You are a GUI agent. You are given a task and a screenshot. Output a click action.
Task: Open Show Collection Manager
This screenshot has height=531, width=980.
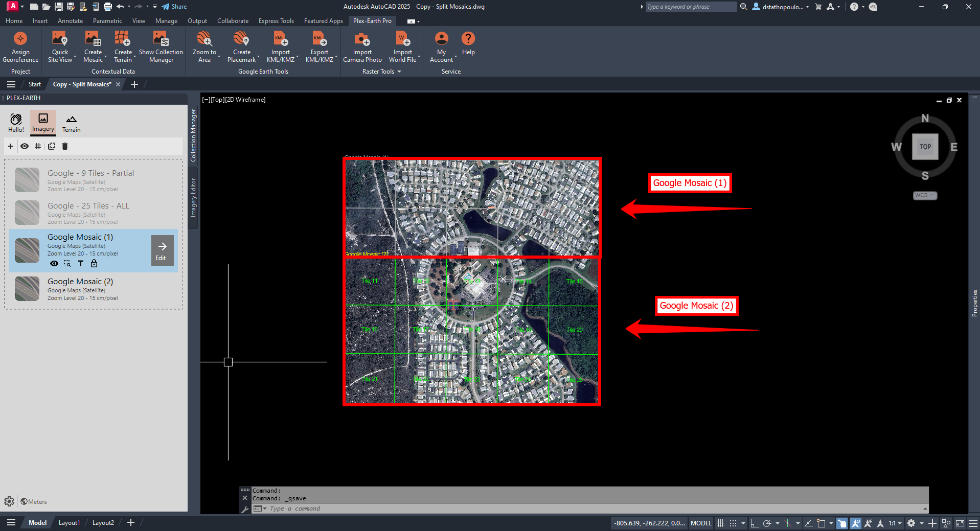161,47
